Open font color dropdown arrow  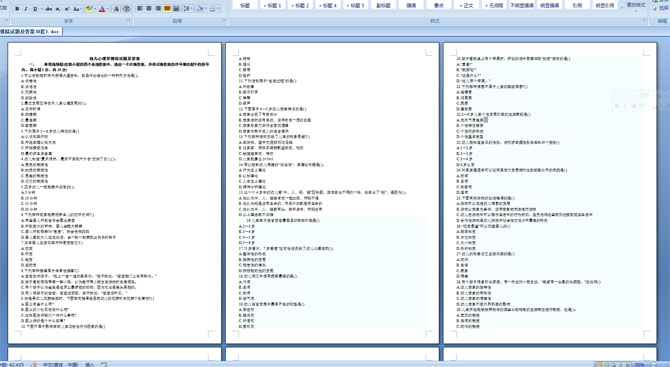click(108, 9)
